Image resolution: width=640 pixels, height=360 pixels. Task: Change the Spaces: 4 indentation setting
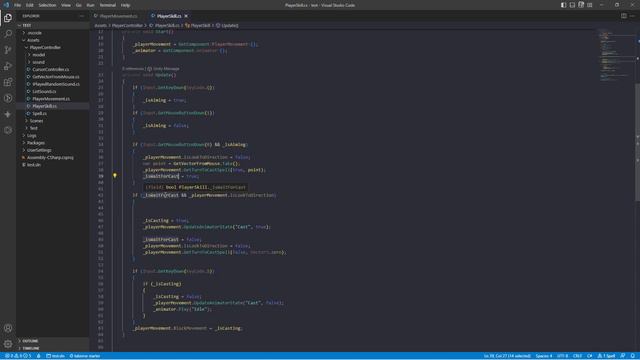tap(544, 356)
